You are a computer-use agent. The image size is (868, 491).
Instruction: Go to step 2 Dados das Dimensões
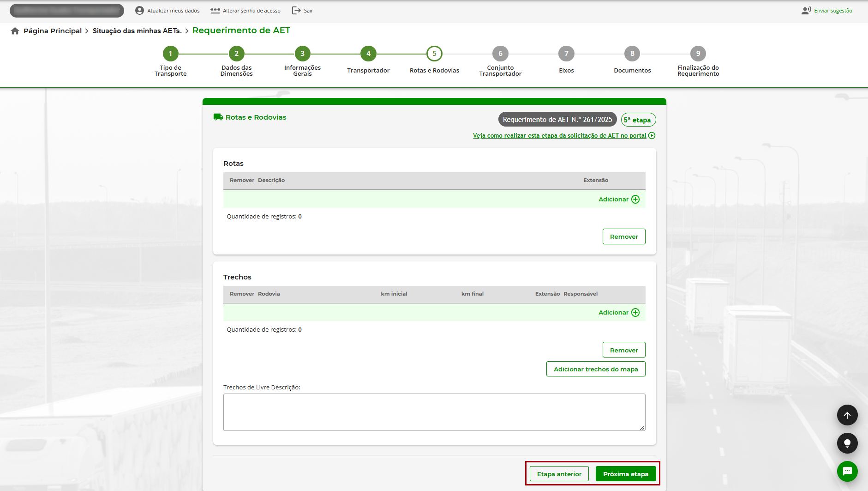(x=237, y=54)
